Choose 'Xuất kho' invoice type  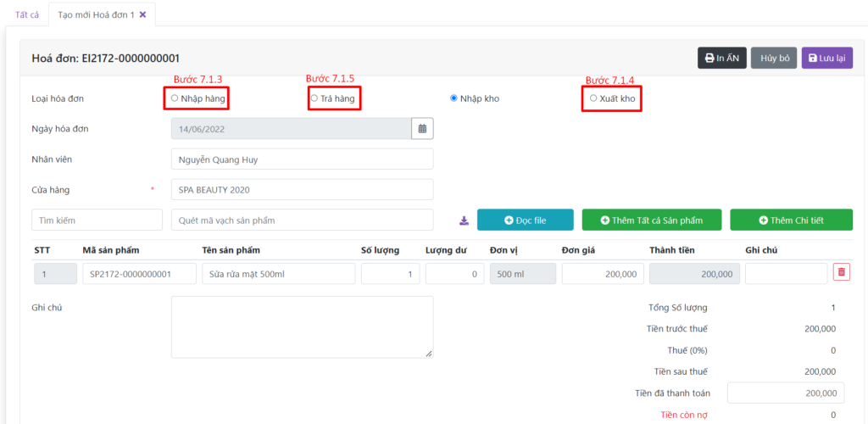[593, 98]
